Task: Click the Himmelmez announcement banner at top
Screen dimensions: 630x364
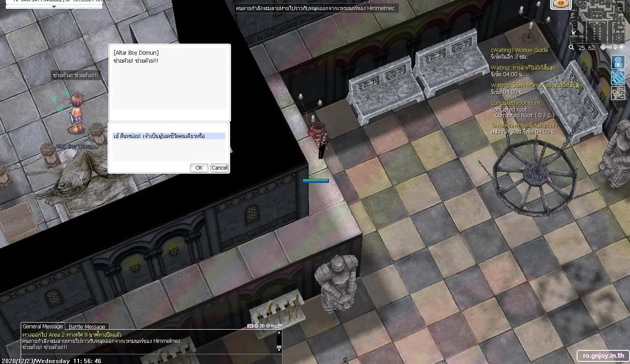Action: (x=317, y=8)
